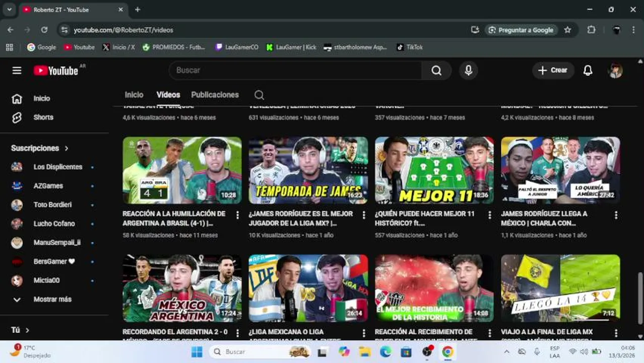Viewport: 644px width, 363px height.
Task: Play the Mejor 11 thumbnail
Action: tap(434, 170)
